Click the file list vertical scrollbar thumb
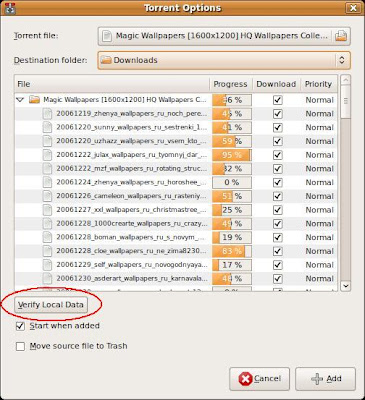Image resolution: width=365 pixels, height=400 pixels. 346,102
